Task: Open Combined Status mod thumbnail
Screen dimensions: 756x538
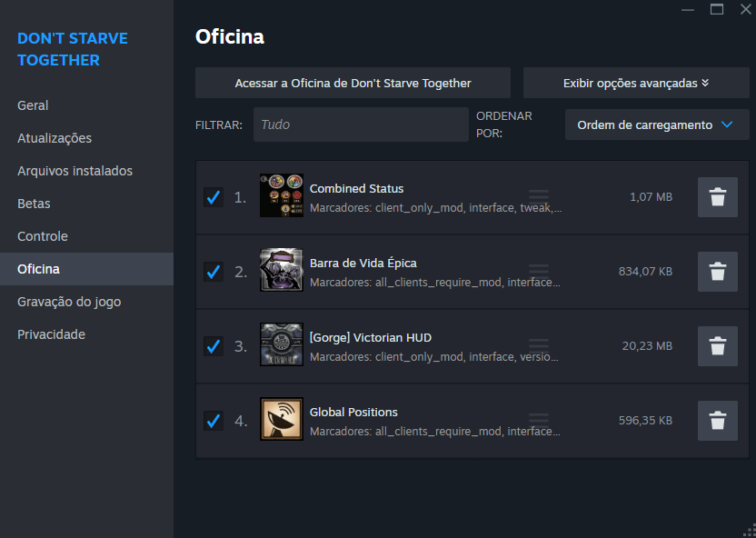Action: tap(282, 195)
